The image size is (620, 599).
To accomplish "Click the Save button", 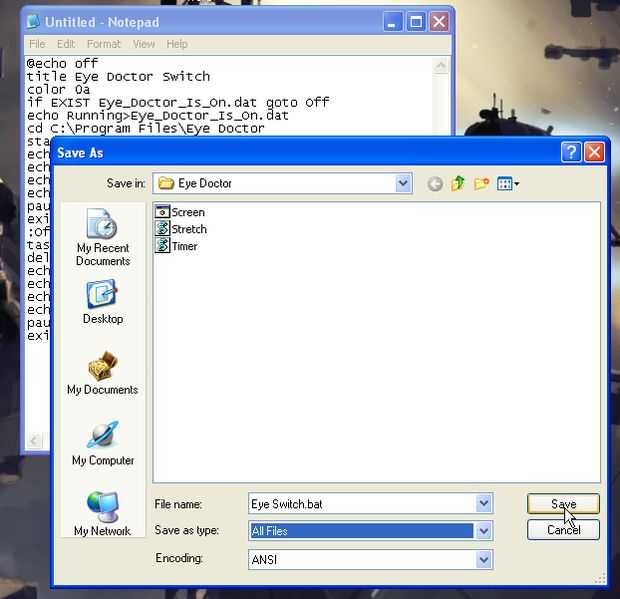I will click(x=563, y=504).
